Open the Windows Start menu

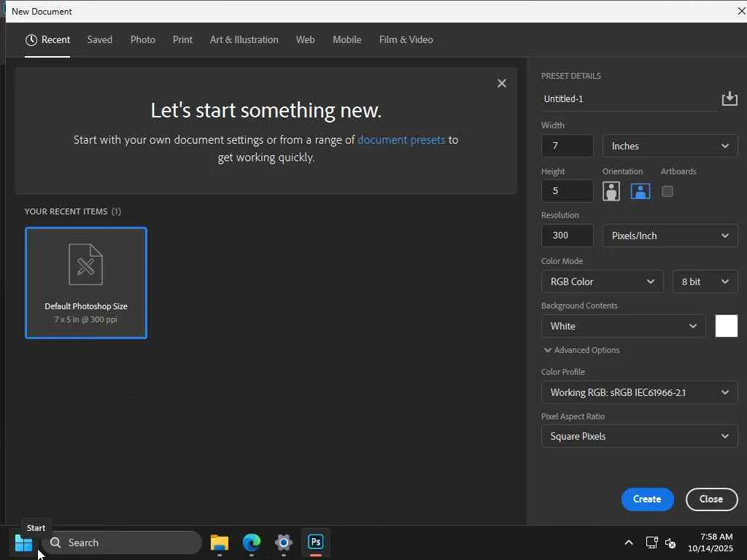(23, 542)
